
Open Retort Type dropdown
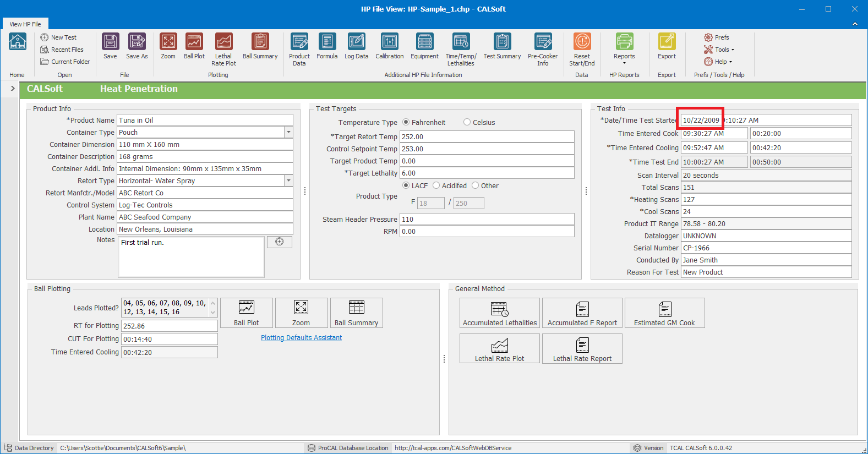pyautogui.click(x=288, y=180)
